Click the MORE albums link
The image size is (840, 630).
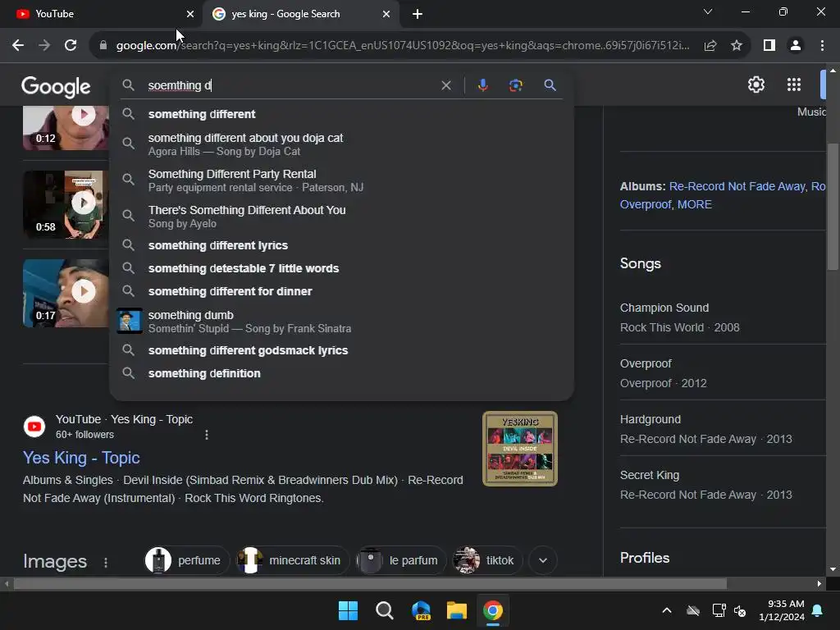click(694, 204)
